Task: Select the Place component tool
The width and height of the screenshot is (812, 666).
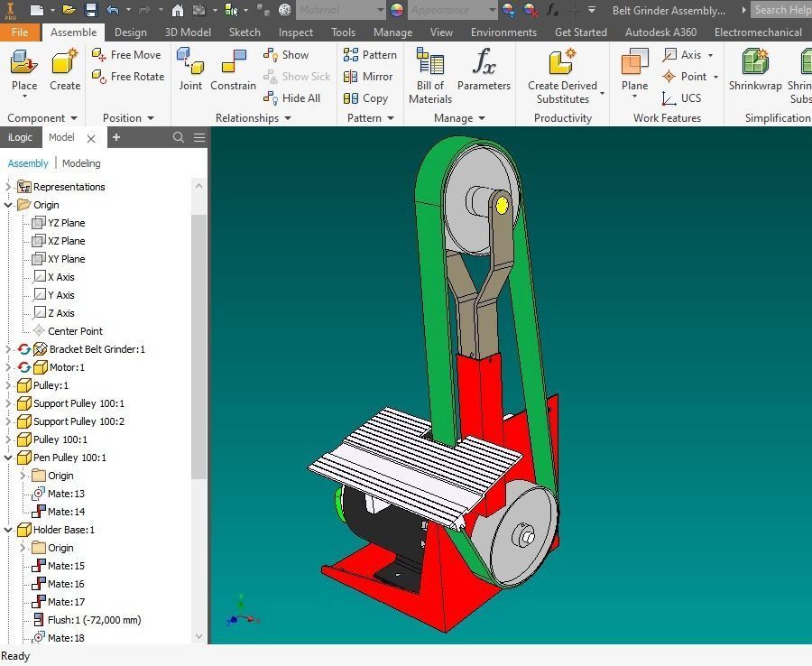Action: tap(23, 70)
